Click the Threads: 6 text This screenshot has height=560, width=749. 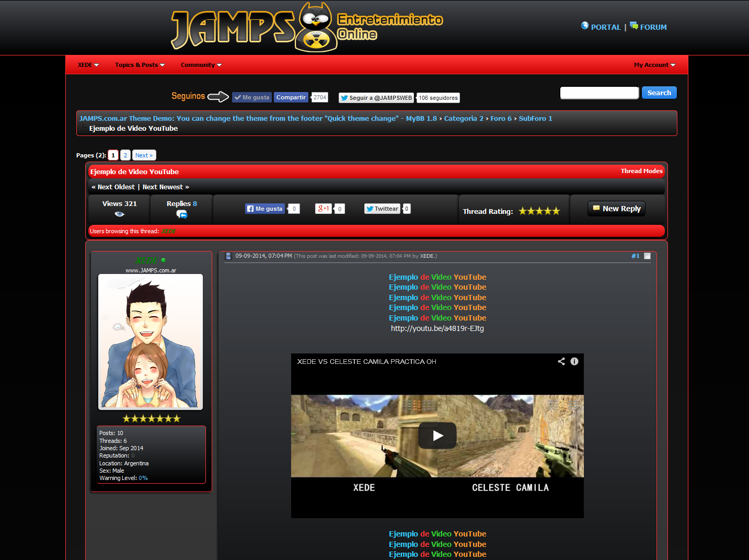click(113, 441)
